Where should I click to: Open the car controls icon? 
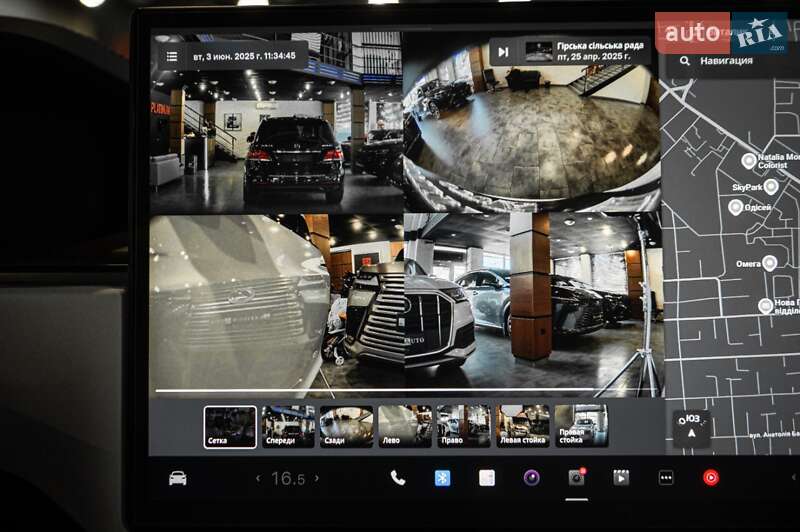(x=177, y=478)
